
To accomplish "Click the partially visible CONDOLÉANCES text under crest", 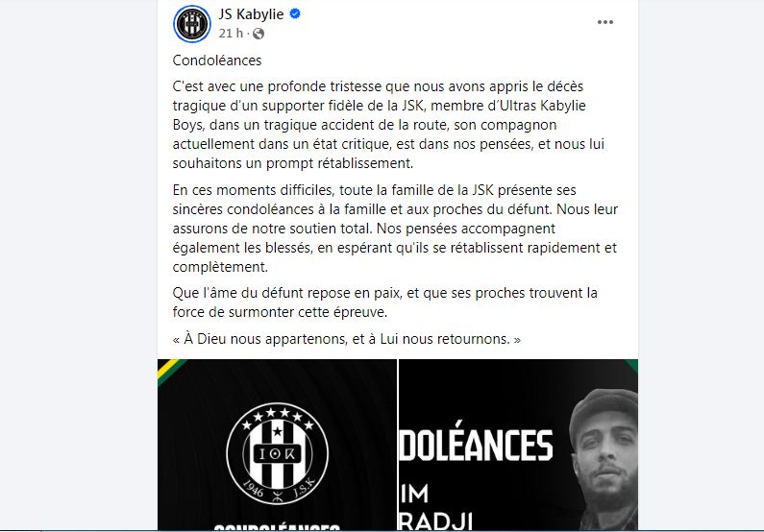I will pyautogui.click(x=277, y=527).
